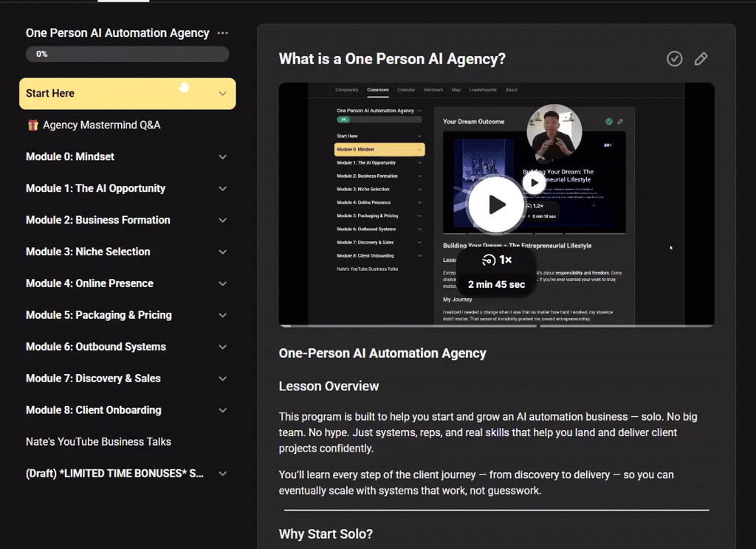
Task: Click the 2 min 45 sec duration badge
Action: tap(496, 283)
